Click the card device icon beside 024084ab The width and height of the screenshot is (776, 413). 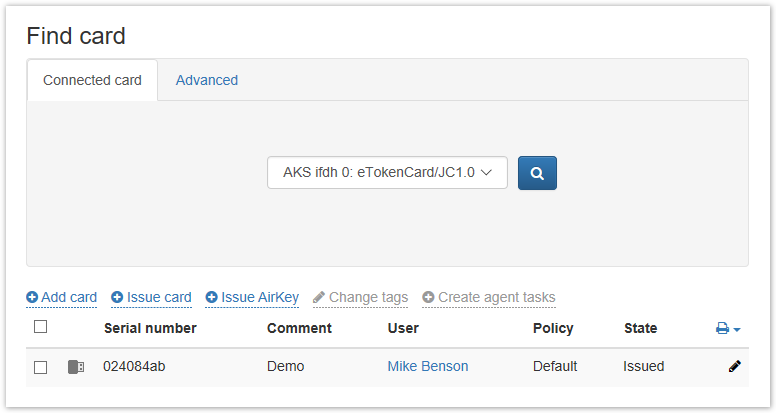(76, 367)
